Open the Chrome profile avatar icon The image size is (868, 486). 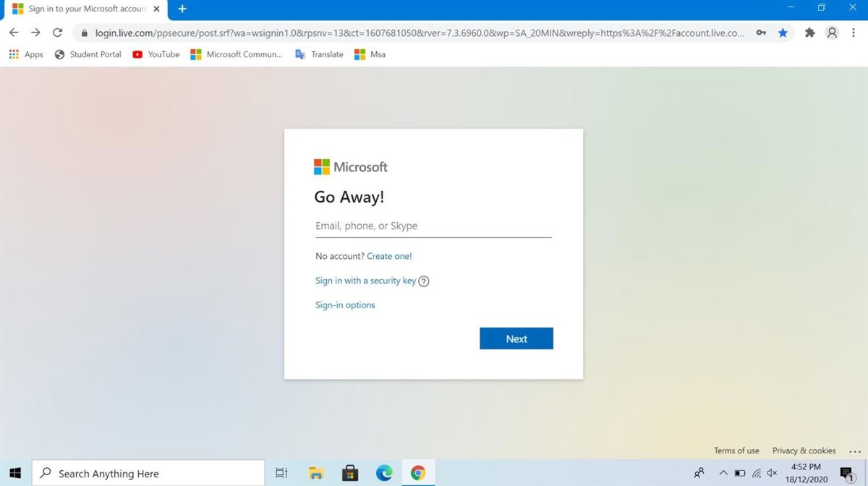[x=833, y=33]
